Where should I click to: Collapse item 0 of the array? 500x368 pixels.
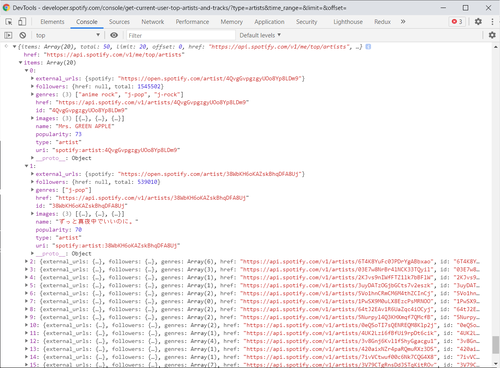26,71
